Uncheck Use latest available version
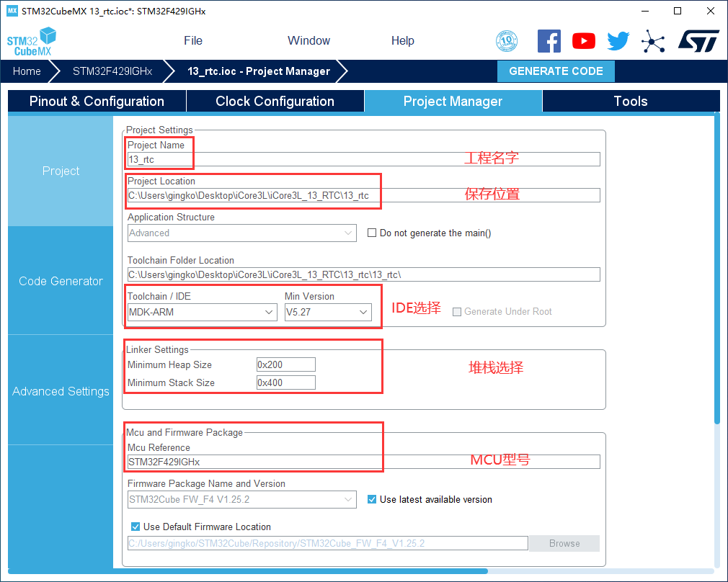The image size is (728, 582). click(x=372, y=499)
